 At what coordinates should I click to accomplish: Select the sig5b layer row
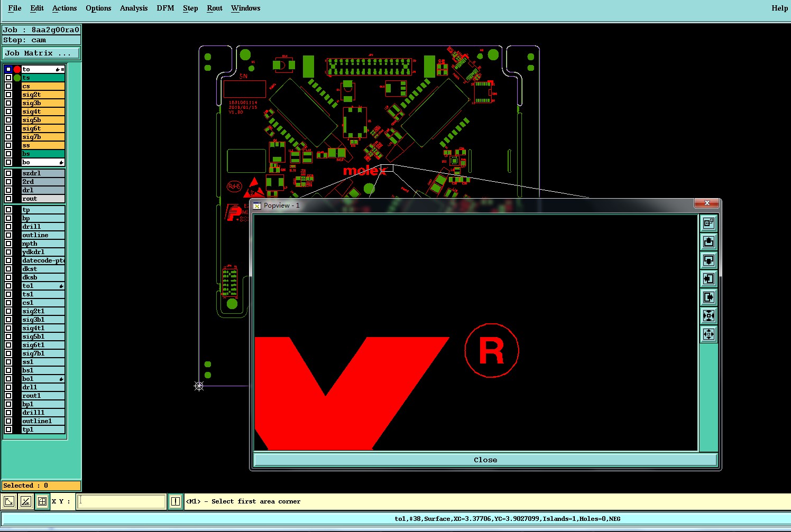[x=43, y=120]
